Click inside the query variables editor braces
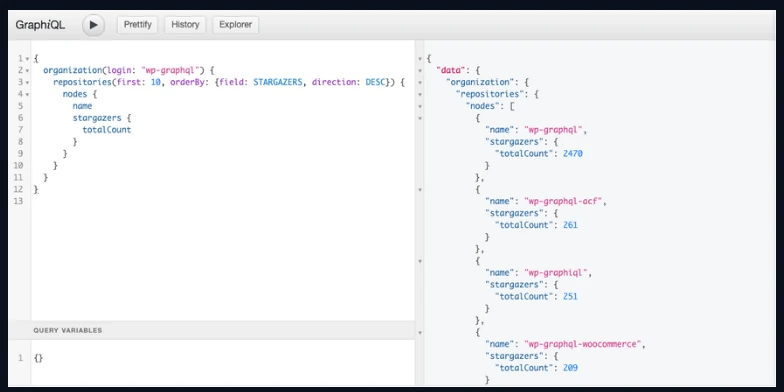Screen dimensions: 784x392 tap(38, 358)
